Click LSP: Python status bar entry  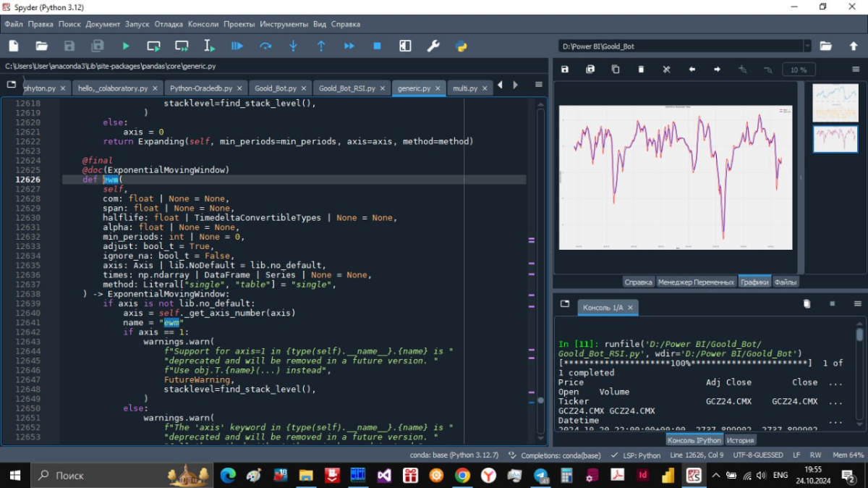pyautogui.click(x=636, y=455)
